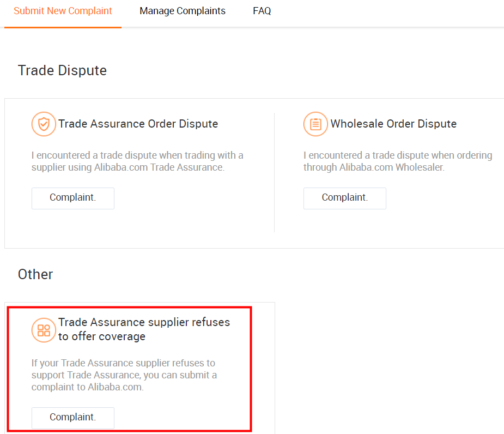Select the supplier refuses to offer coverage title

144,329
